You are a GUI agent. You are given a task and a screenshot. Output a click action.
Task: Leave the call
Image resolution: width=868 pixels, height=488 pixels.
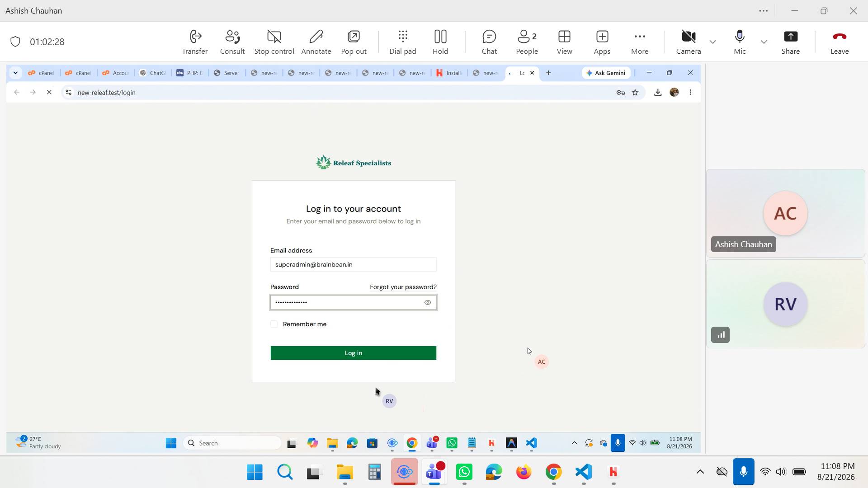(840, 42)
